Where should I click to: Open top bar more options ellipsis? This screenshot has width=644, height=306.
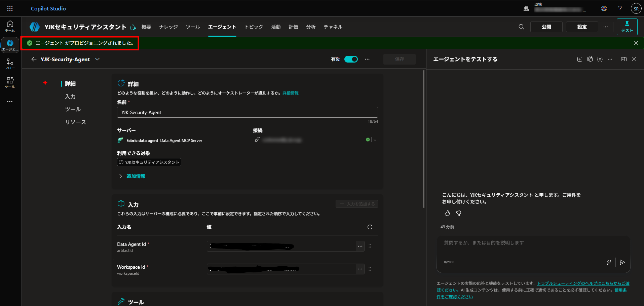coord(606,27)
